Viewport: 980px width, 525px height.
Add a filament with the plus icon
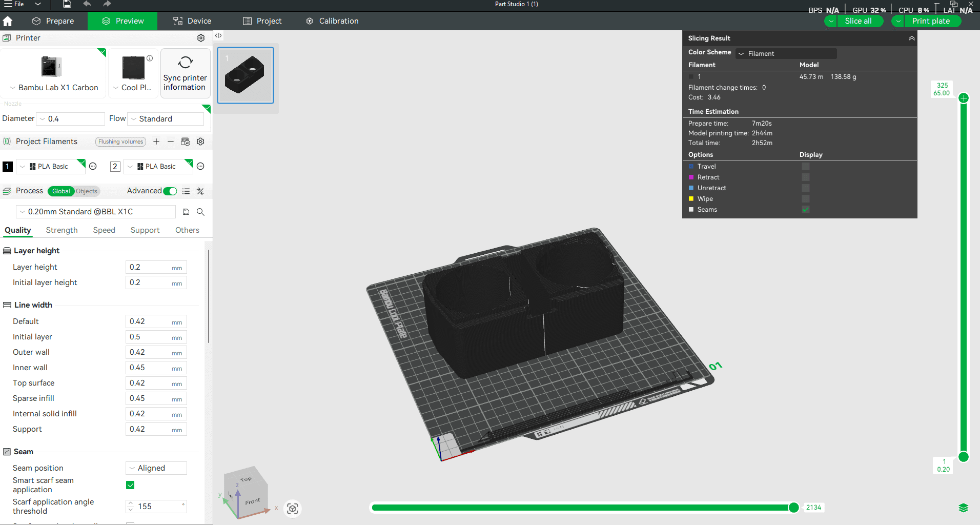(156, 142)
